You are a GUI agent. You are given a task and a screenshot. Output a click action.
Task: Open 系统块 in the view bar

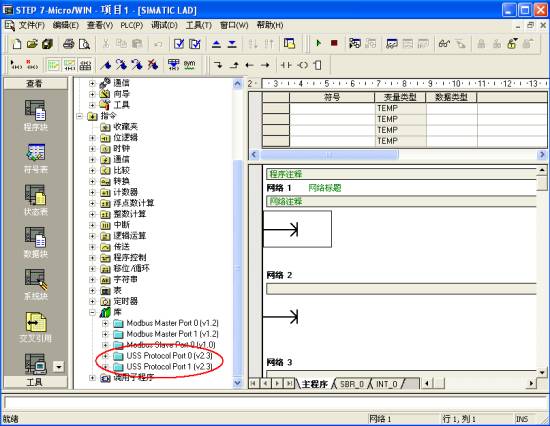(35, 285)
